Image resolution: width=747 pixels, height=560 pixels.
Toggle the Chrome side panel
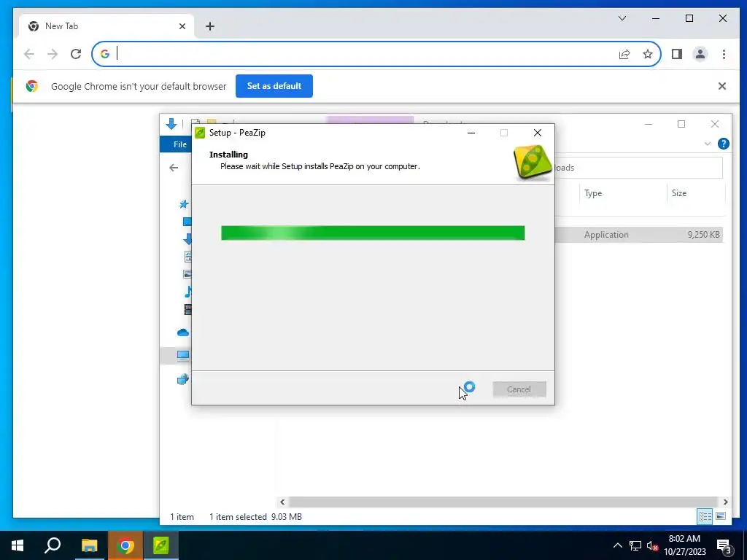pyautogui.click(x=677, y=54)
